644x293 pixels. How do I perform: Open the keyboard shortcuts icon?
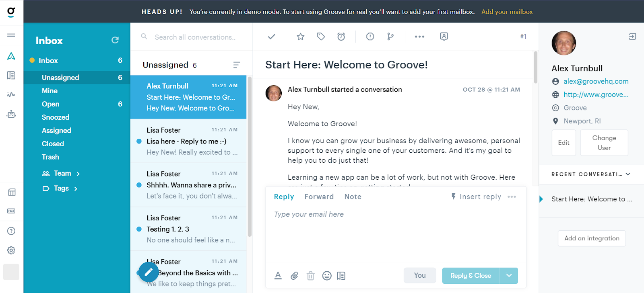pos(11,211)
